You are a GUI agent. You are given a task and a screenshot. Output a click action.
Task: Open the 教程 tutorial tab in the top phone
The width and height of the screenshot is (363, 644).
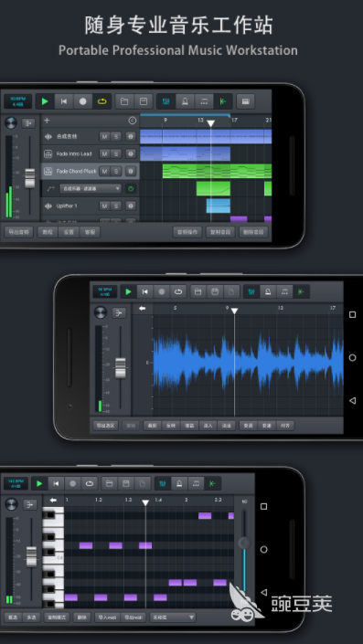[x=48, y=232]
